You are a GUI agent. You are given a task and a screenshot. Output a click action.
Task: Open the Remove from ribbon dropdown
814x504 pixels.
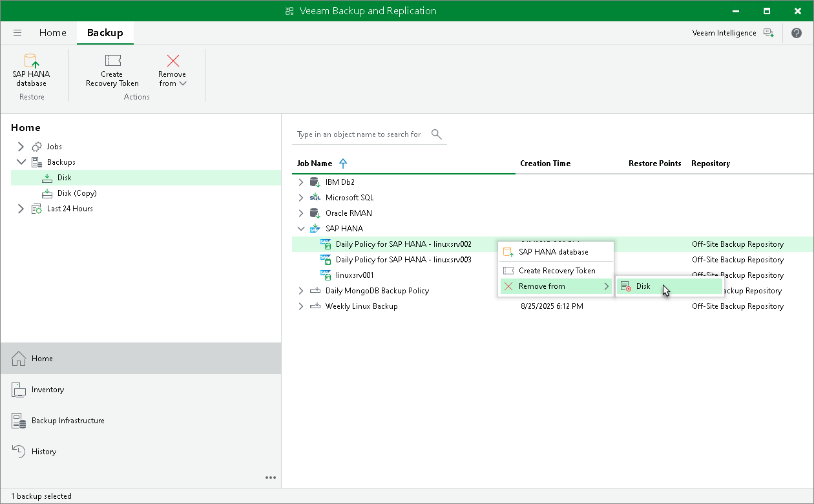(172, 70)
